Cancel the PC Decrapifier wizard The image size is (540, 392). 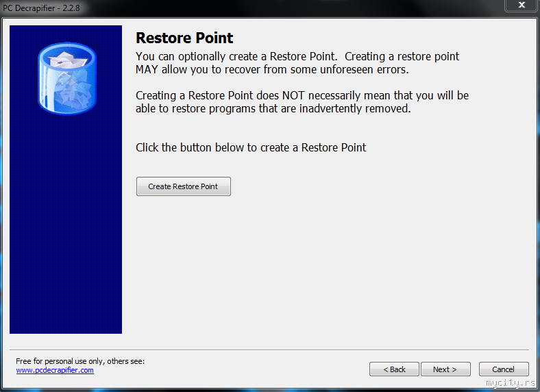point(504,369)
